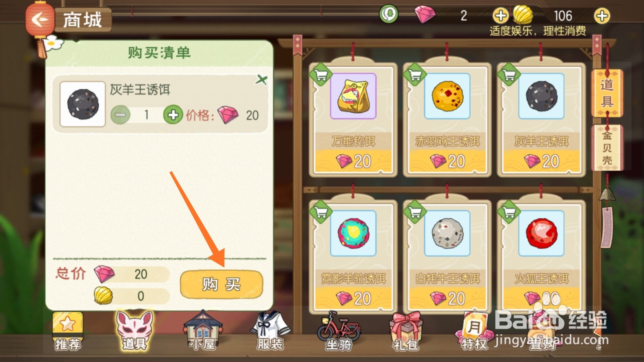The height and width of the screenshot is (362, 644).
Task: Add 万能钓饵 to cart via cart icon
Action: pyautogui.click(x=320, y=74)
